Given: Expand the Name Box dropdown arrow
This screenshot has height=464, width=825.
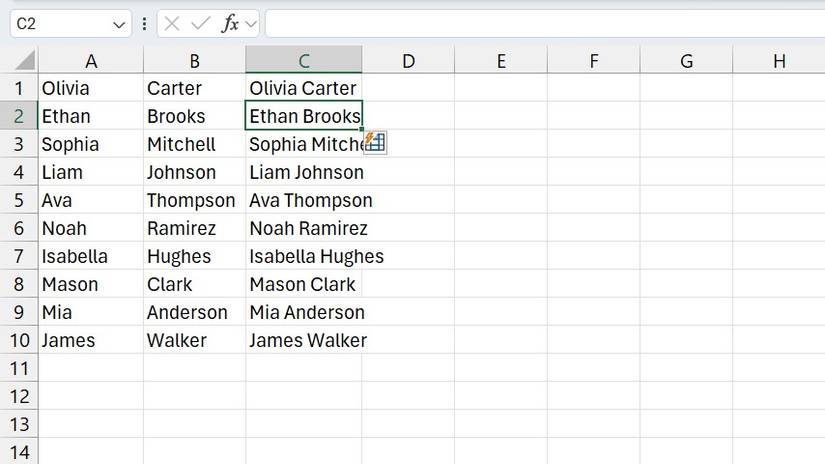Looking at the screenshot, I should point(120,23).
